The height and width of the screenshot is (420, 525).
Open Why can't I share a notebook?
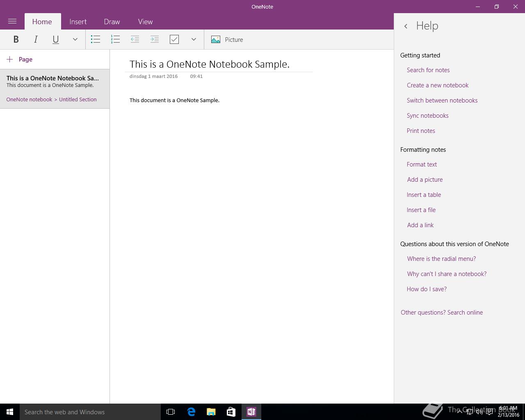pyautogui.click(x=447, y=274)
